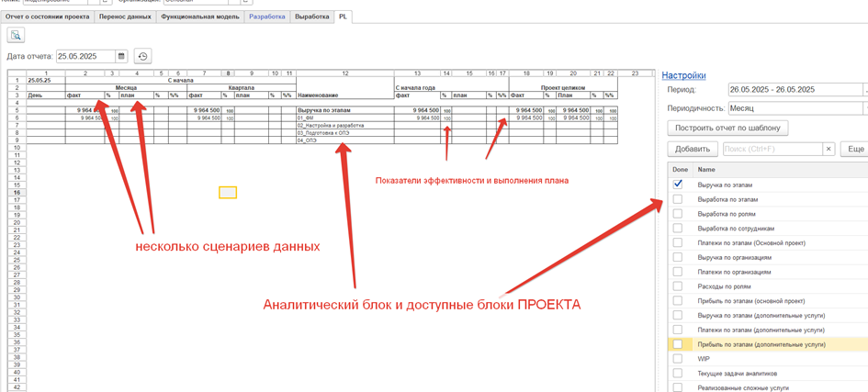The height and width of the screenshot is (392, 868).
Task: Click the Квартала header cell
Action: click(242, 87)
